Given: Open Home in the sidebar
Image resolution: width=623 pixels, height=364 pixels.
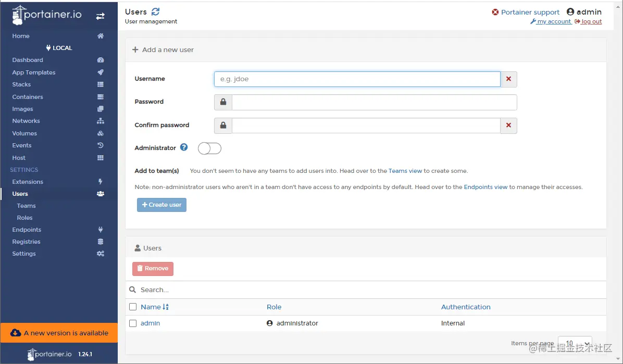Looking at the screenshot, I should pos(21,36).
